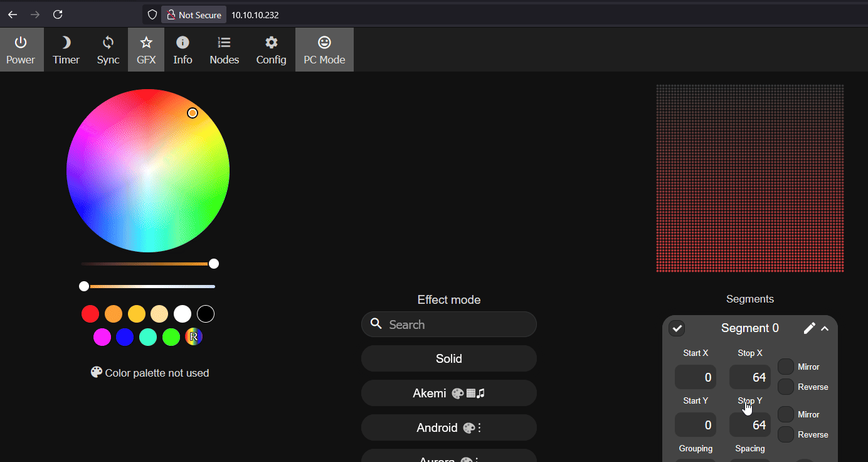Pick the yellow quick color
868x462 pixels.
click(137, 314)
